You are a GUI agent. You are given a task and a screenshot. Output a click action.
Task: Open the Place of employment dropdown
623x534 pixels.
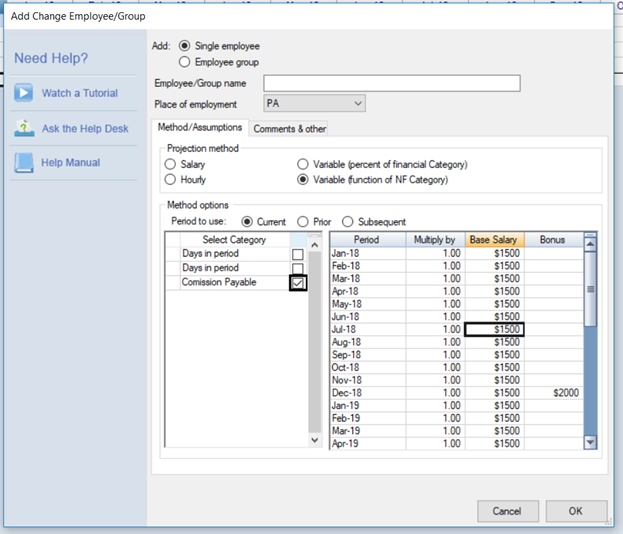pos(314,103)
